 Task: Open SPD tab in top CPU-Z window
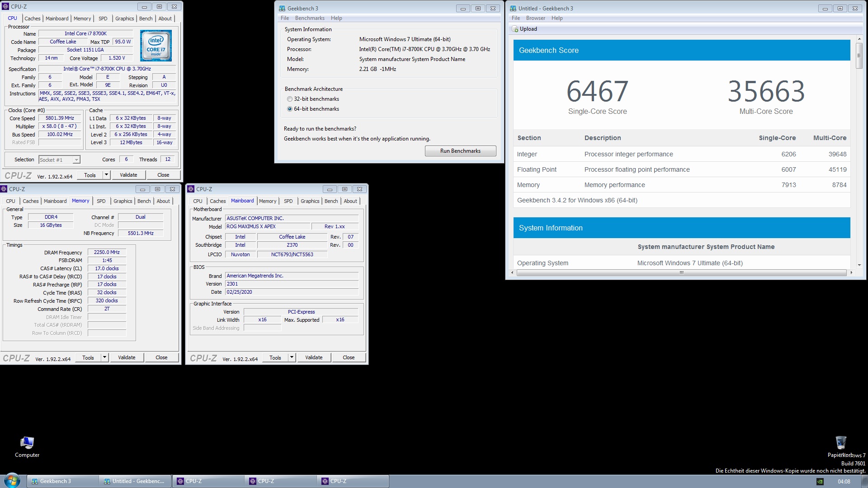(103, 19)
